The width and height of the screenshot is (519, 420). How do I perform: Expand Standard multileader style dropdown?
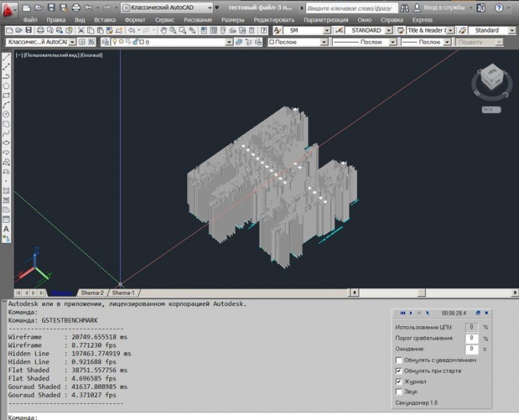point(512,31)
